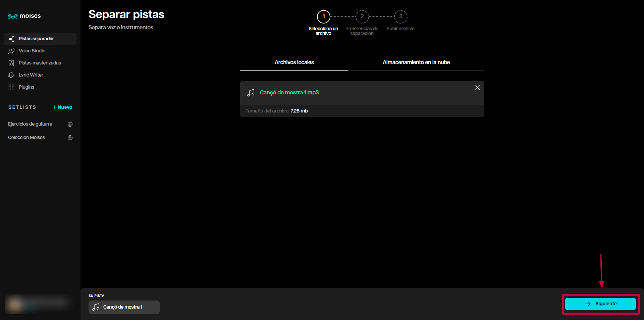Switch to Almacenamiento en la nube tab
Viewport: 644px width, 320px height.
[416, 62]
